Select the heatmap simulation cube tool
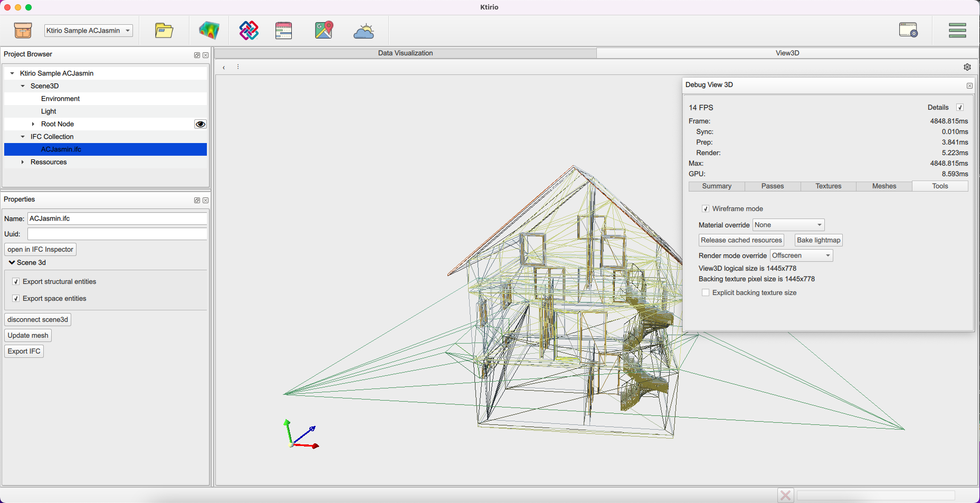Viewport: 980px width, 503px height. point(210,30)
